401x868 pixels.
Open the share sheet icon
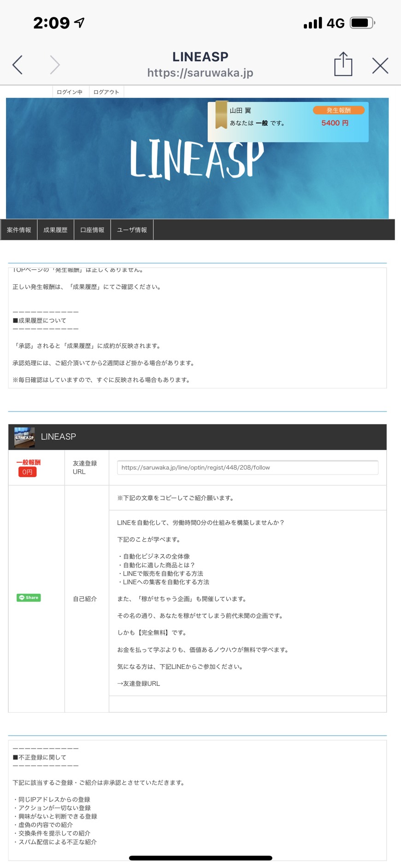(343, 64)
